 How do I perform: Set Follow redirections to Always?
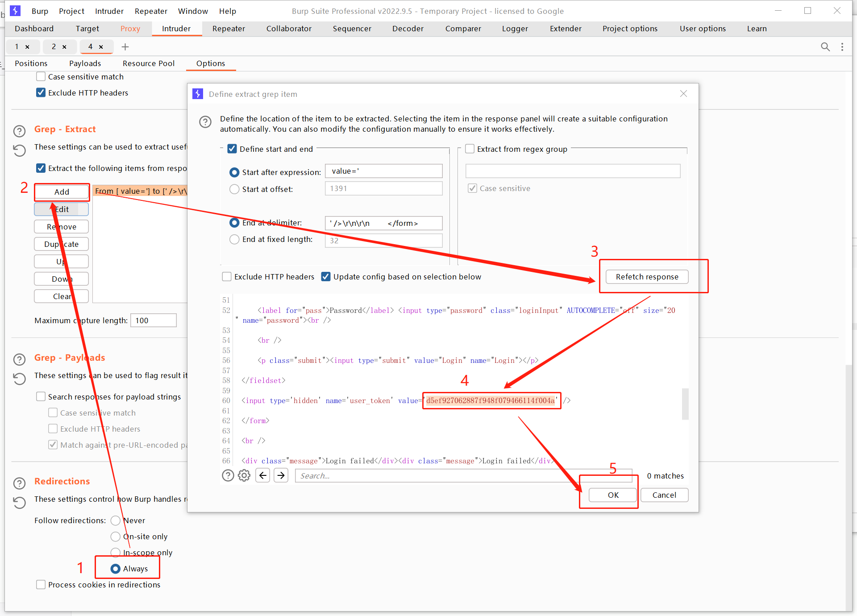(x=116, y=569)
